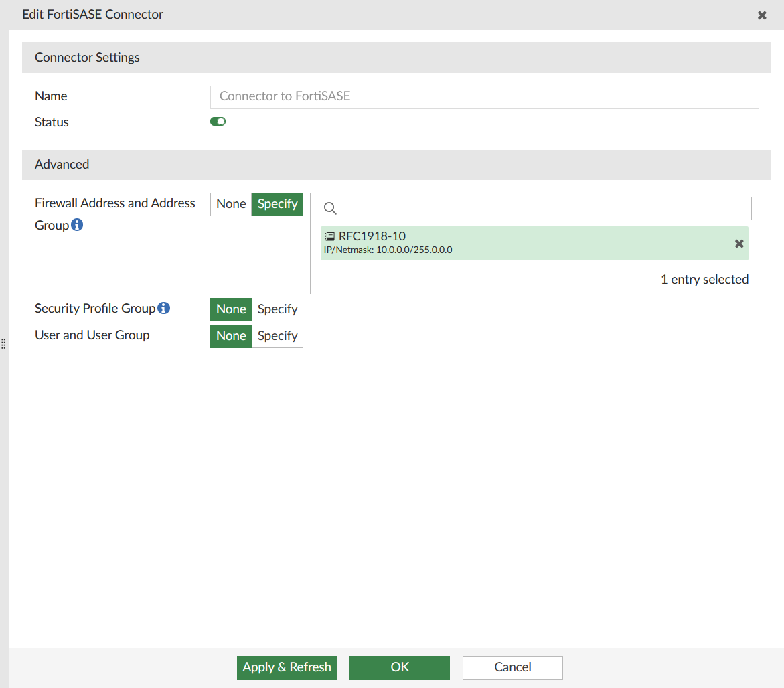Click the Name field showing Connector to FortiSASE
The width and height of the screenshot is (784, 688).
pos(484,97)
